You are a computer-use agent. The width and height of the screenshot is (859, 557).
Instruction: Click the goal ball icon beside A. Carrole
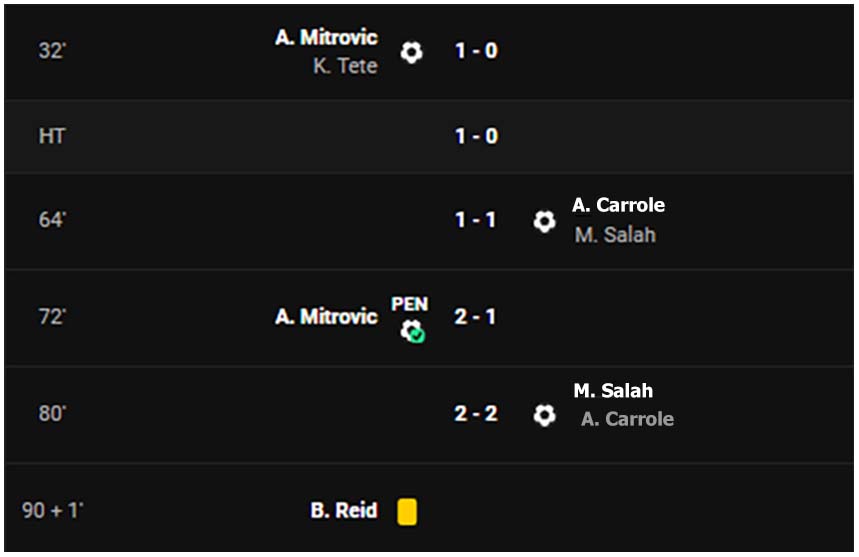pos(544,221)
